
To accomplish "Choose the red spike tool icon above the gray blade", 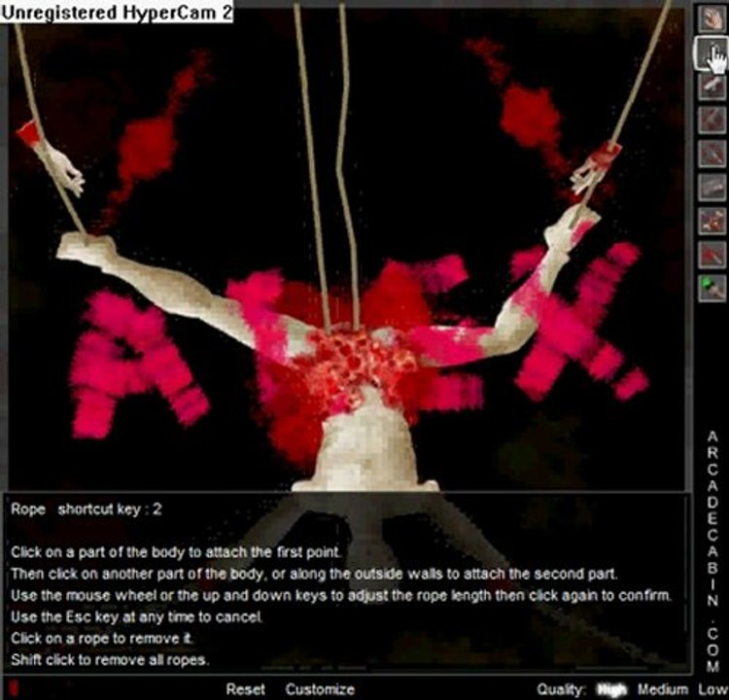I will click(712, 154).
